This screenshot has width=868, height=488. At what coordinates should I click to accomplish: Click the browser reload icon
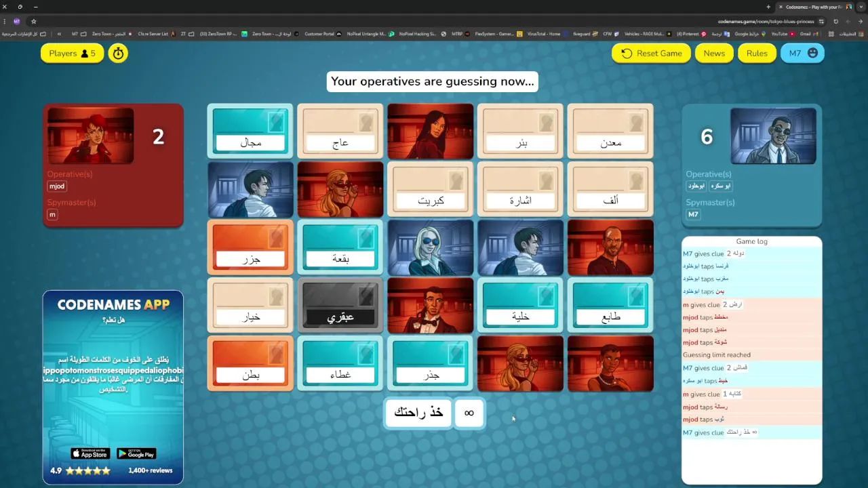(835, 21)
